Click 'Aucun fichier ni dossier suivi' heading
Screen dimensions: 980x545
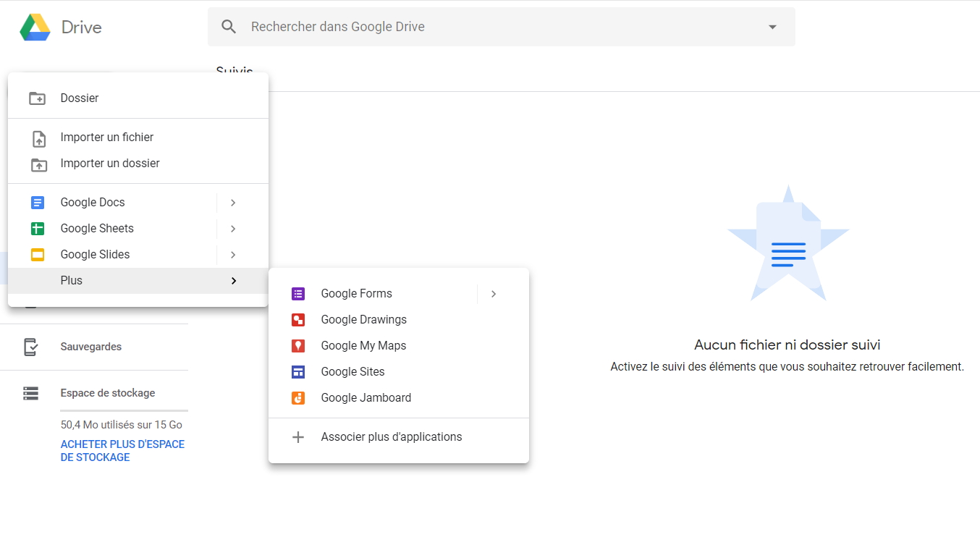tap(787, 345)
